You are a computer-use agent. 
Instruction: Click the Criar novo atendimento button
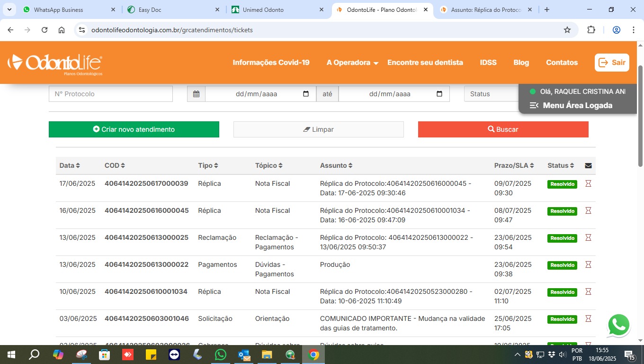(134, 129)
